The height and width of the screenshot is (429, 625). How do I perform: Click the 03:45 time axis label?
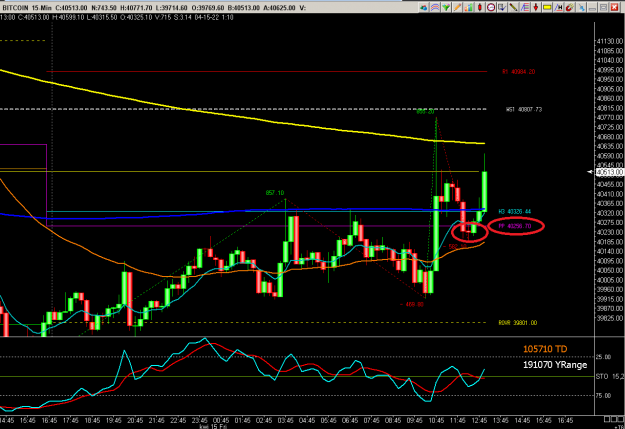(286, 421)
